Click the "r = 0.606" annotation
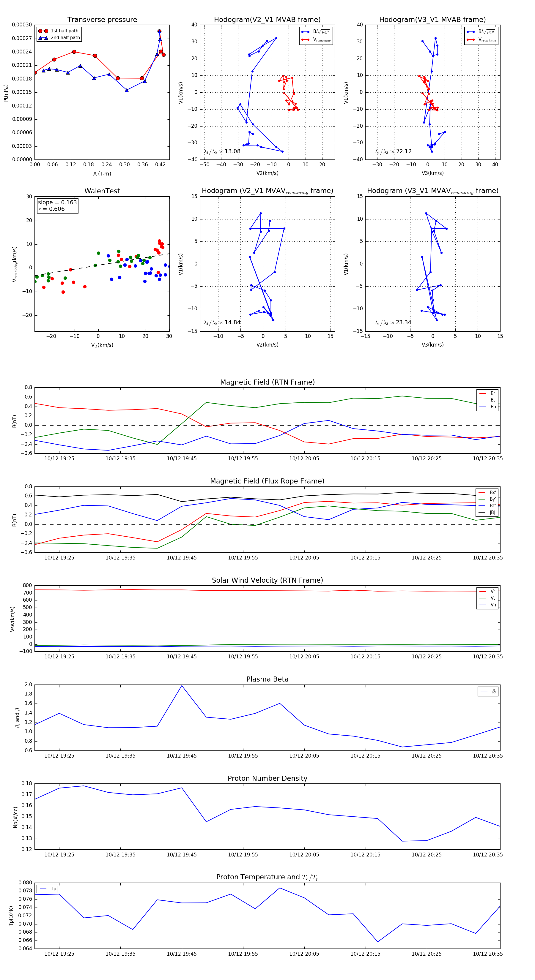The height and width of the screenshot is (980, 535). pyautogui.click(x=51, y=209)
